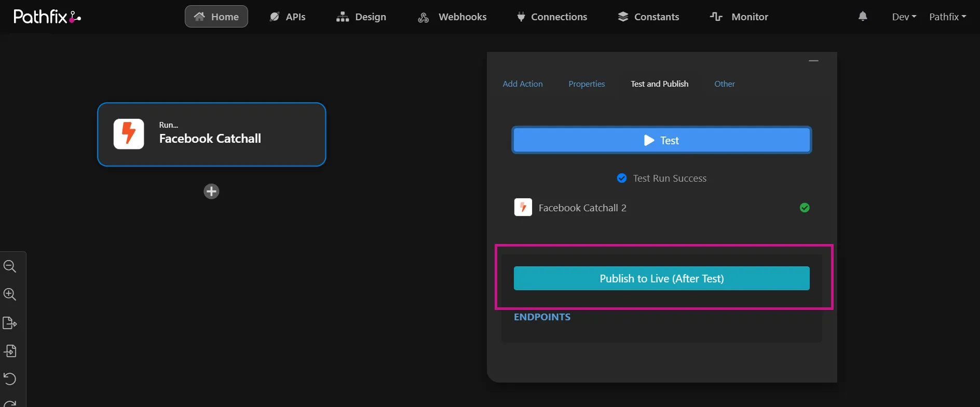Click Test Run Success text
Screen dimensions: 980x407
pos(670,178)
